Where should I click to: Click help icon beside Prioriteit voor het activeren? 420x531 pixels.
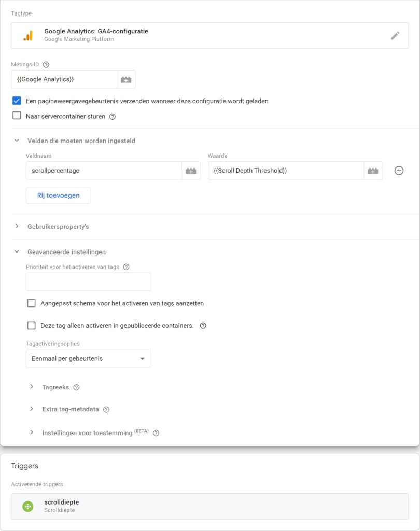[x=127, y=267]
